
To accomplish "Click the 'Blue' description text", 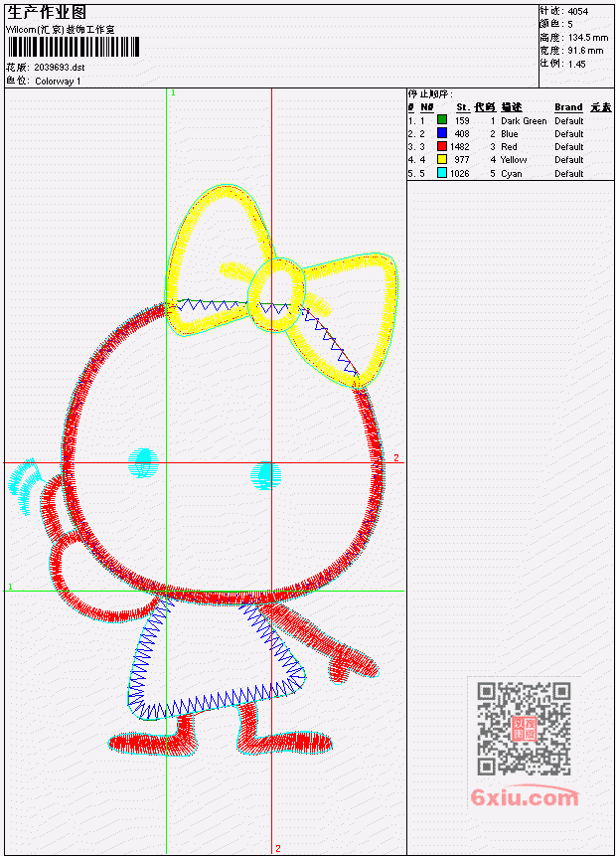I will [x=510, y=134].
